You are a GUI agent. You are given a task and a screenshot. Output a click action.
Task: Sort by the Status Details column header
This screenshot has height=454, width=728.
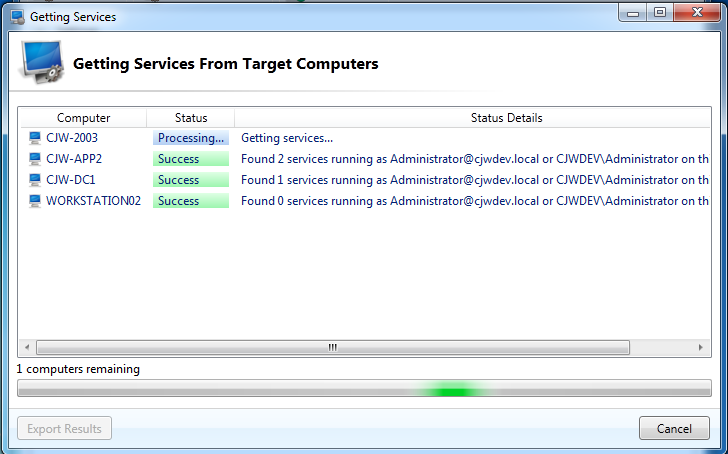coord(506,118)
